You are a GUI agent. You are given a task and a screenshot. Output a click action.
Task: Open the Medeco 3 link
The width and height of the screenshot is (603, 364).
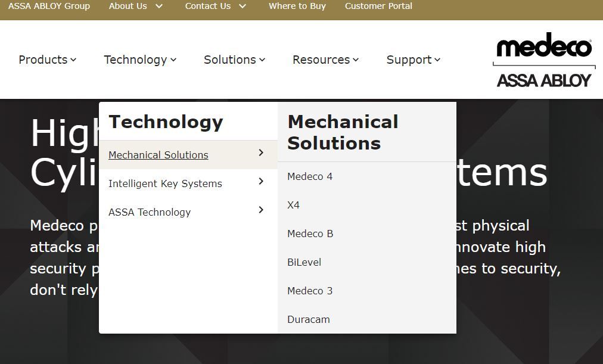point(310,291)
